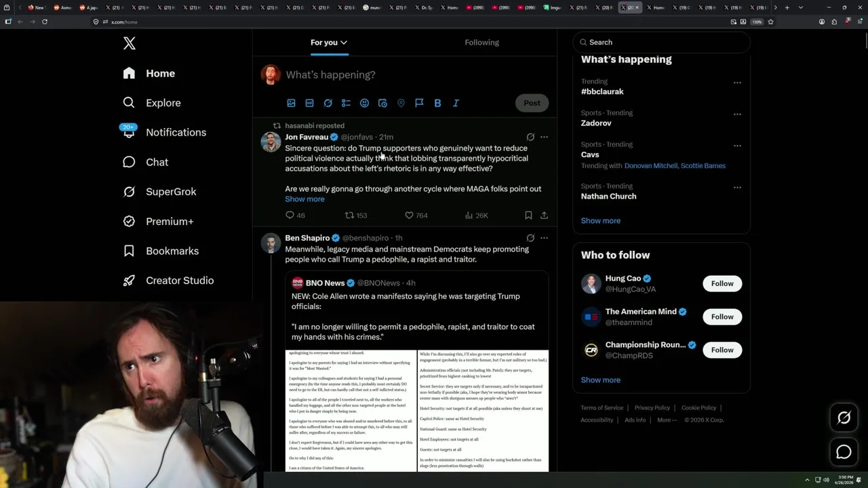Reload the page in browser toolbar
This screenshot has width=868, height=488.
(45, 22)
